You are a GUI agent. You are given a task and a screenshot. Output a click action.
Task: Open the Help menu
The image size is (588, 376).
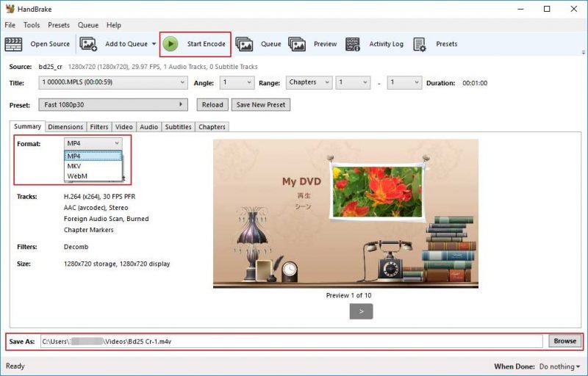[114, 25]
